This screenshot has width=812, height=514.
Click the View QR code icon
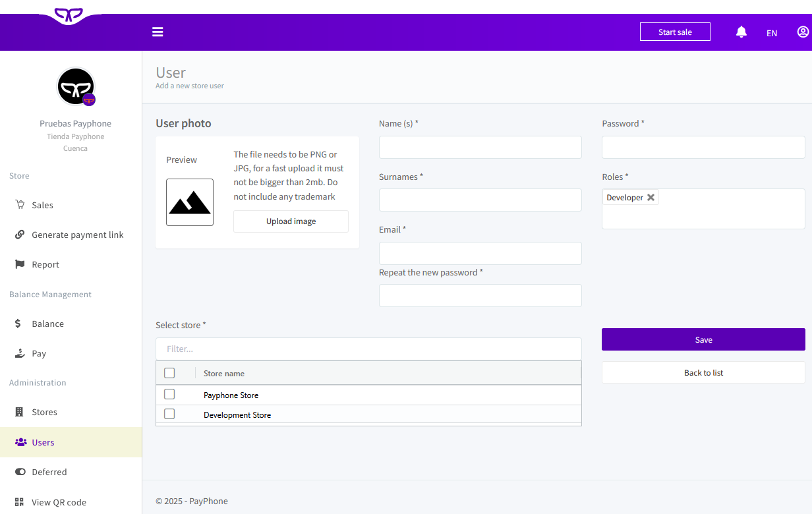coord(19,501)
